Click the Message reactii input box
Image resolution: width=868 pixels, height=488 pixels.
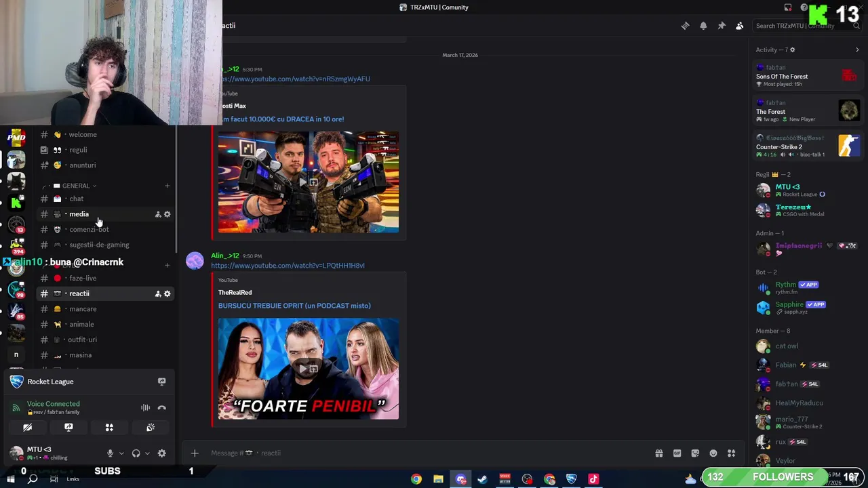427,453
